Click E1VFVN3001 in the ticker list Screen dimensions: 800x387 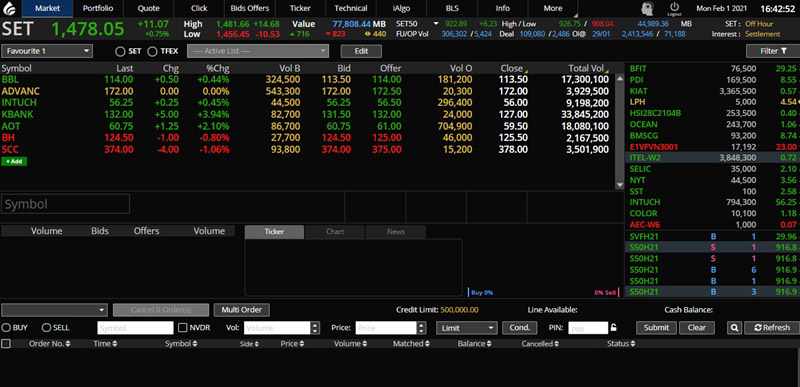coord(654,147)
